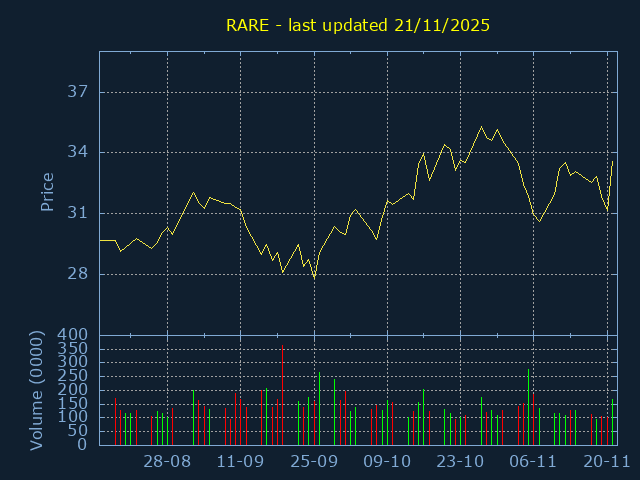Click the 200 volume tick label
640x480 pixels.
click(x=73, y=389)
